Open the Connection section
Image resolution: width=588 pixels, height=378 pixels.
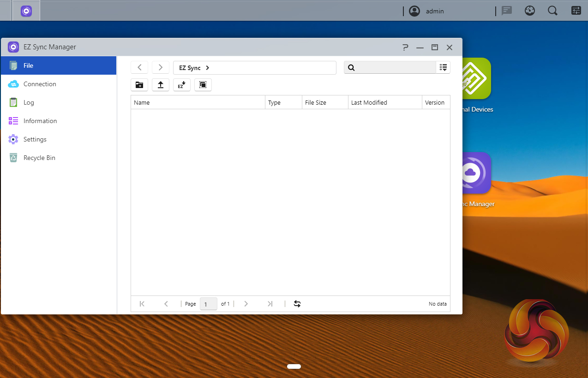tap(59, 84)
